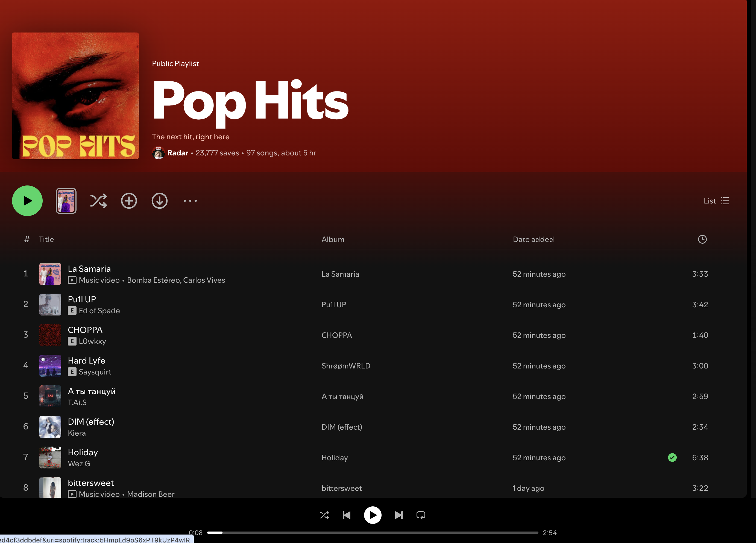Select the La Samaria track title
The image size is (756, 543).
click(89, 269)
